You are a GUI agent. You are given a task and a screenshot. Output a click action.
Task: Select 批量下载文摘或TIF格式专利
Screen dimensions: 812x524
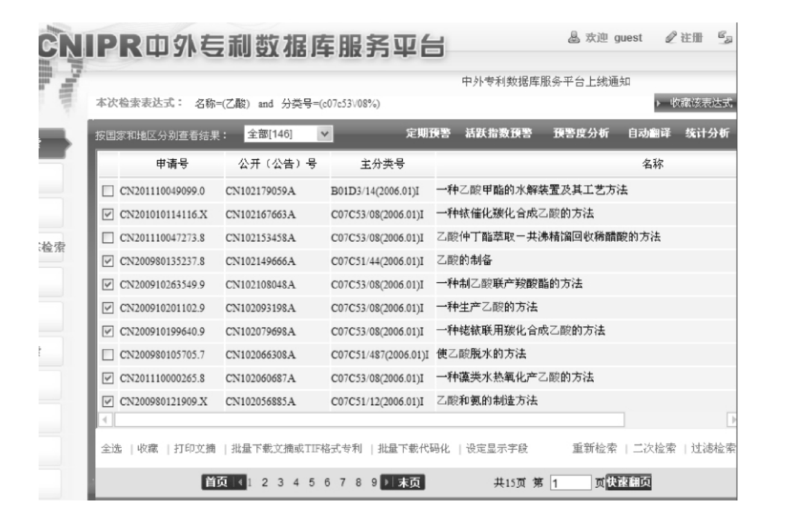tap(297, 449)
